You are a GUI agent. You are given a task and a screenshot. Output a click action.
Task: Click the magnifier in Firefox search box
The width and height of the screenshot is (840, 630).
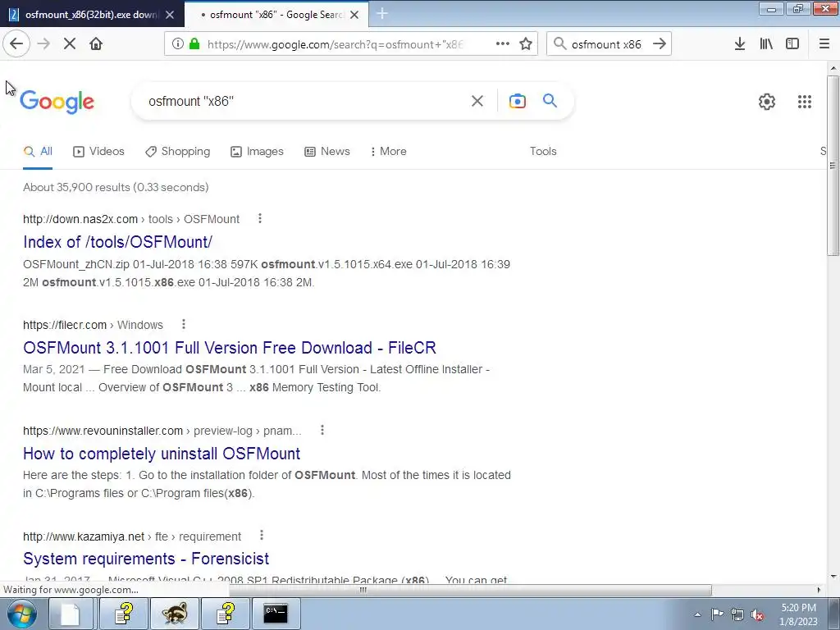[x=559, y=44]
